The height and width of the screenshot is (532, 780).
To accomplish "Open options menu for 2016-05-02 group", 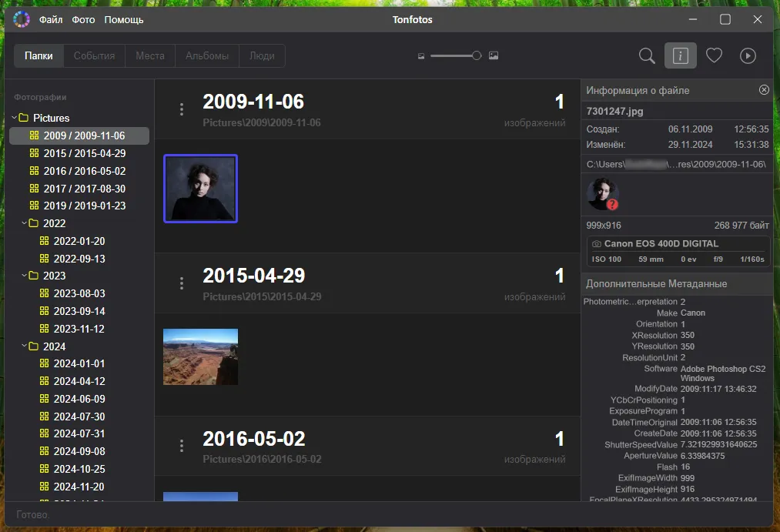I will [x=182, y=446].
